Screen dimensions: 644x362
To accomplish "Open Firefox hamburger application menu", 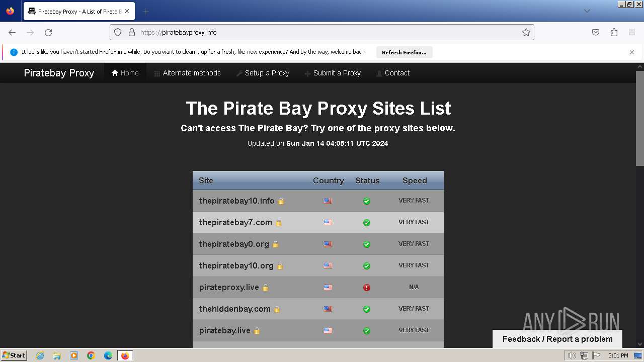I will [632, 32].
